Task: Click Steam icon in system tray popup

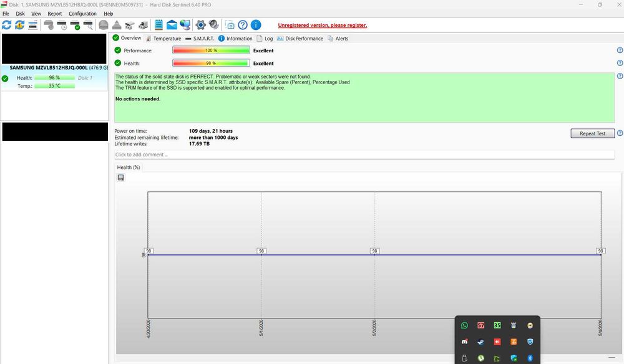Action: point(480,342)
